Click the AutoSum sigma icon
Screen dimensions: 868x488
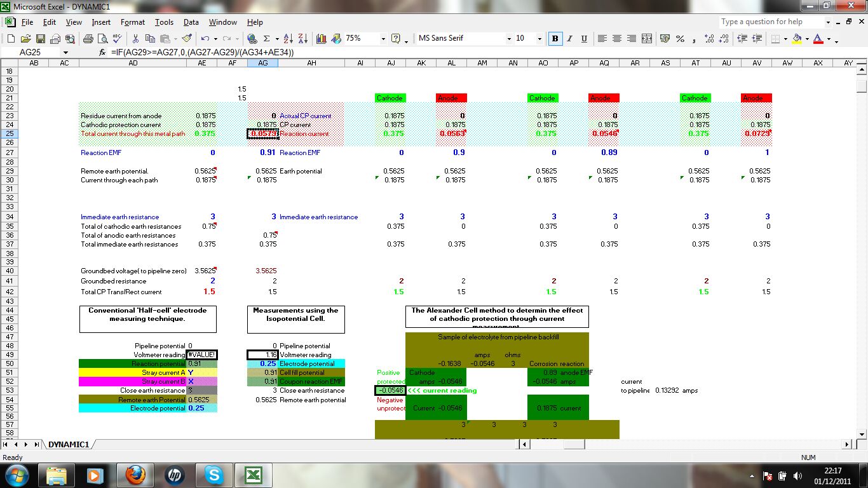point(267,39)
